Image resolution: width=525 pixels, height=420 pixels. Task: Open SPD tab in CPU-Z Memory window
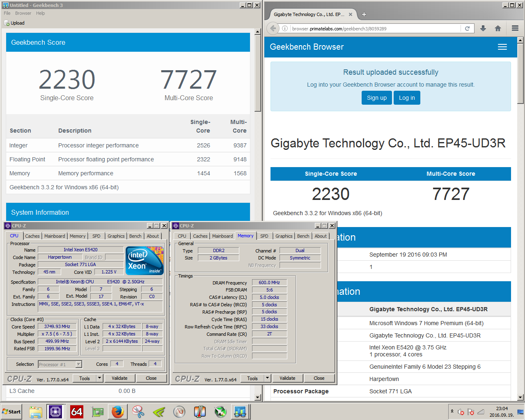pyautogui.click(x=264, y=236)
